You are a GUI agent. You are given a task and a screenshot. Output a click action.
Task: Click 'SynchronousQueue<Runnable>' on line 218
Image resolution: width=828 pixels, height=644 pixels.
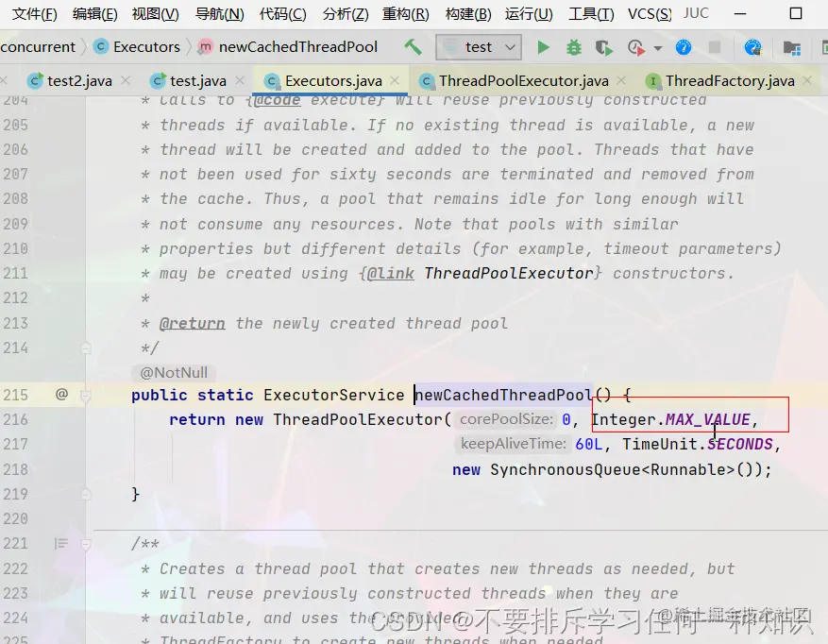tap(613, 469)
